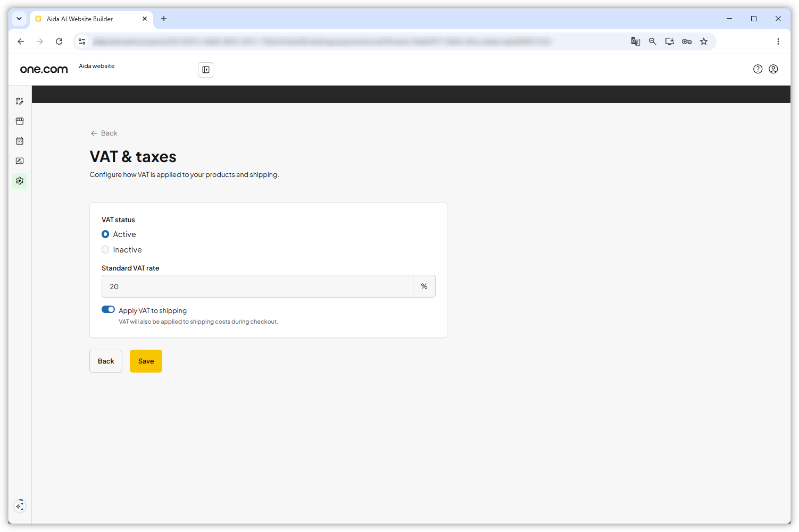The width and height of the screenshot is (799, 532).
Task: Open Google Translate icon in address bar
Action: click(x=636, y=41)
